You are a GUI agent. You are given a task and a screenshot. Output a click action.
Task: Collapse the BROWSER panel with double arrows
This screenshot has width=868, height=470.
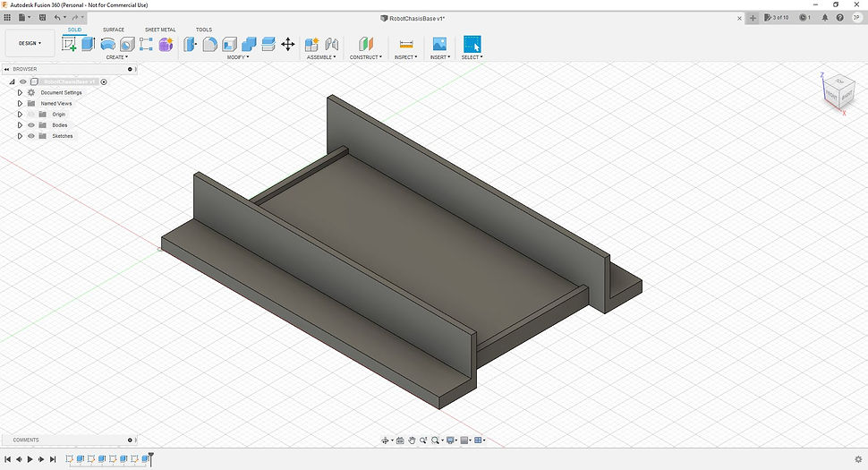[6, 69]
